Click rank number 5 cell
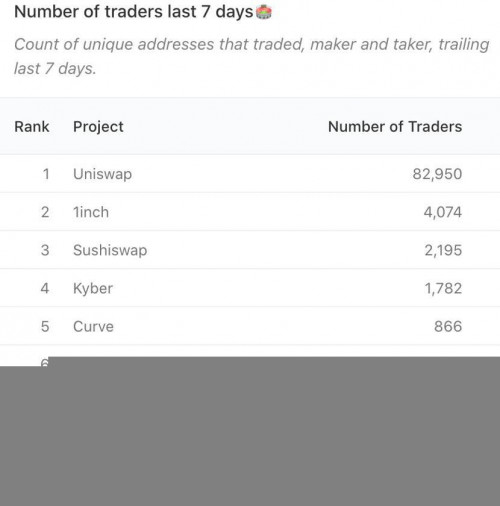This screenshot has width=500, height=506. click(45, 326)
